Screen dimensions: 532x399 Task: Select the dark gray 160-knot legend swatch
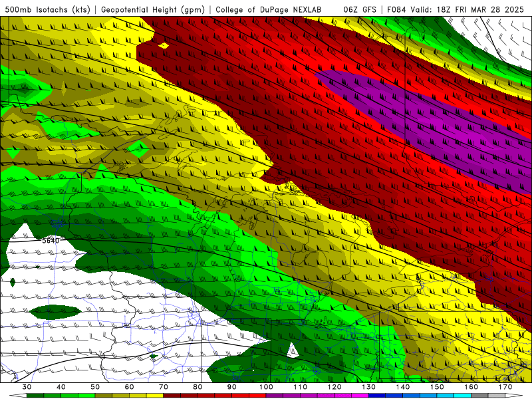pos(479,396)
